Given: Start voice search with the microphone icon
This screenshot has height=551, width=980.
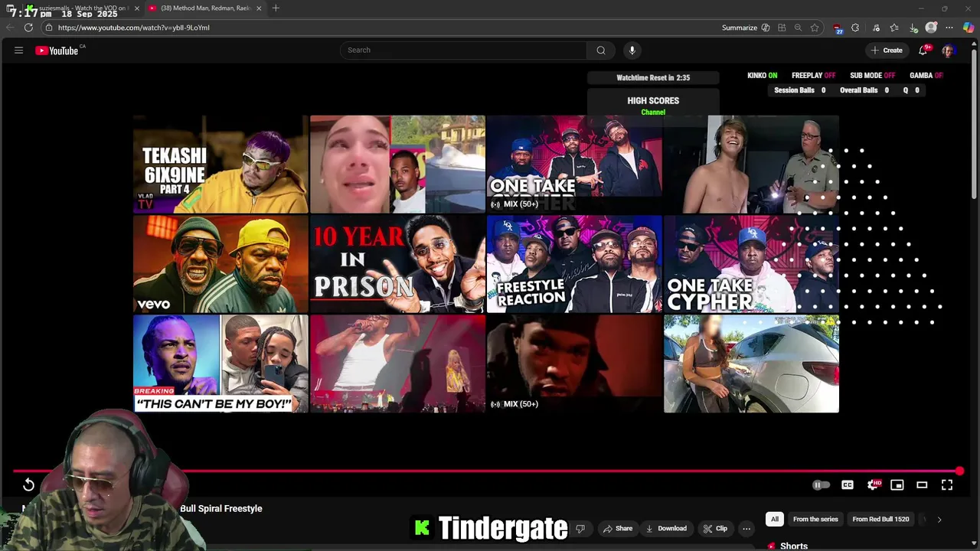Looking at the screenshot, I should [x=632, y=51].
